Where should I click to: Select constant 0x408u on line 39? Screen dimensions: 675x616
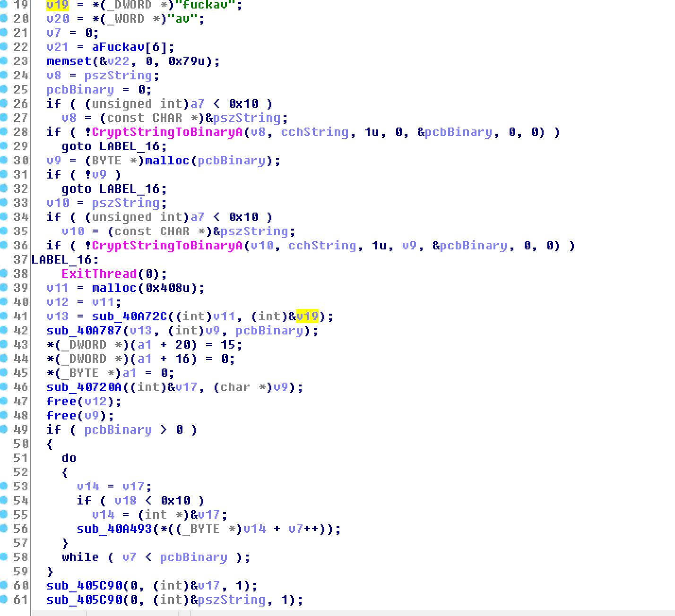(x=171, y=288)
